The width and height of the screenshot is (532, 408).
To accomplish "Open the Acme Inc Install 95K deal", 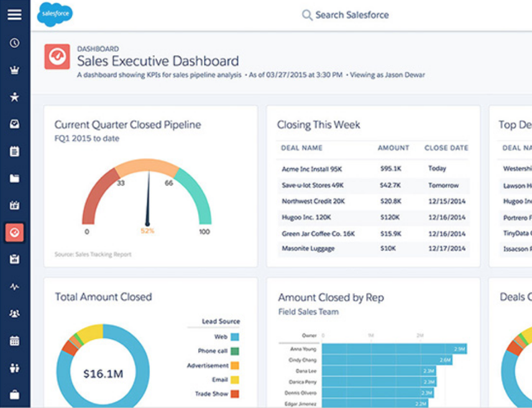I will click(312, 169).
